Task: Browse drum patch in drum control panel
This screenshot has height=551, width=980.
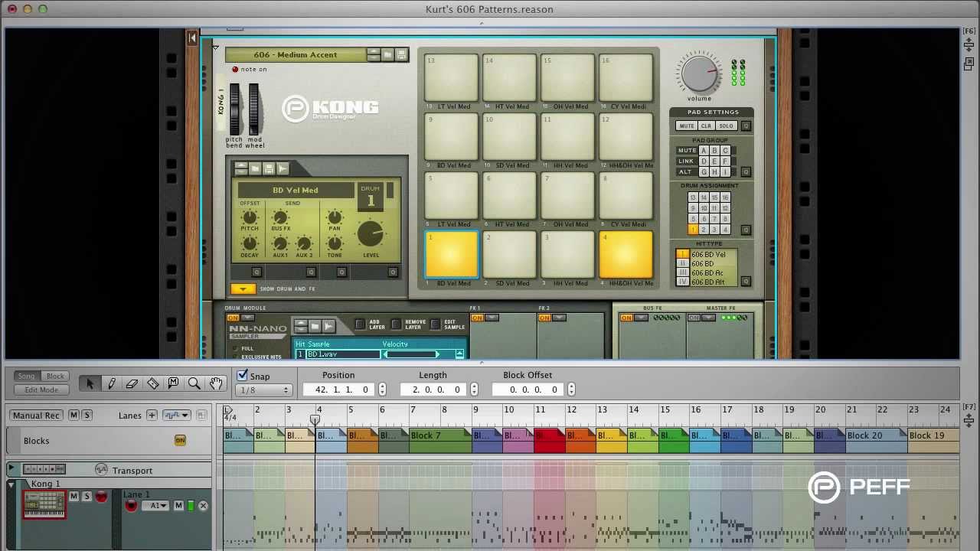Action: tap(256, 168)
